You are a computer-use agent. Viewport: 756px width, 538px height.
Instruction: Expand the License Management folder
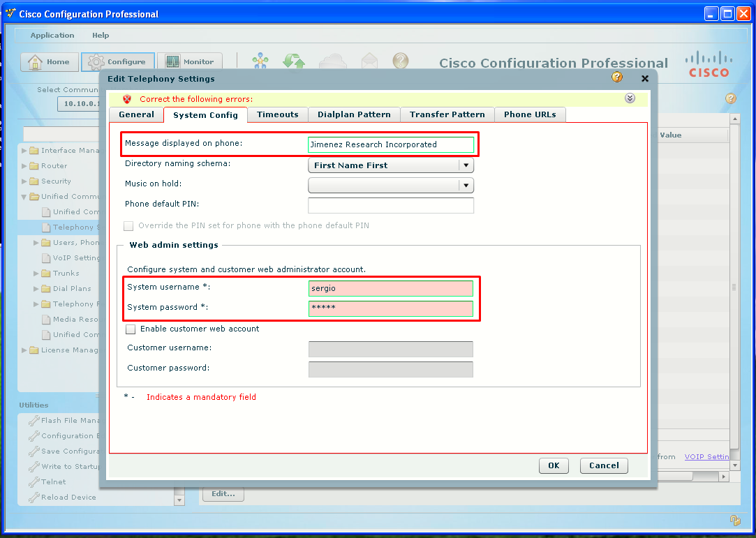pos(24,350)
